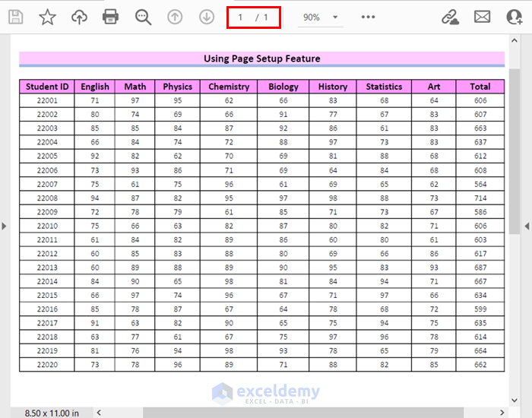Click total value 714
The height and width of the screenshot is (418, 532).
tap(480, 198)
